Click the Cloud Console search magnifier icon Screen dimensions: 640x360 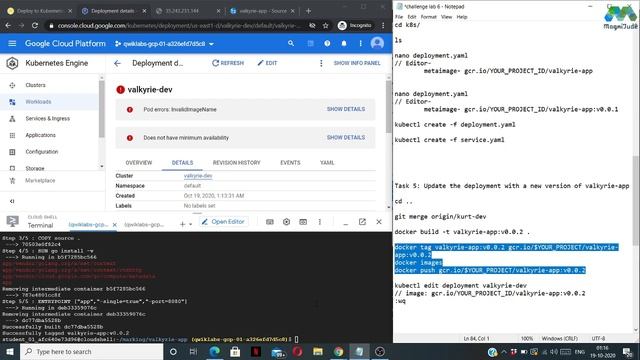291,43
